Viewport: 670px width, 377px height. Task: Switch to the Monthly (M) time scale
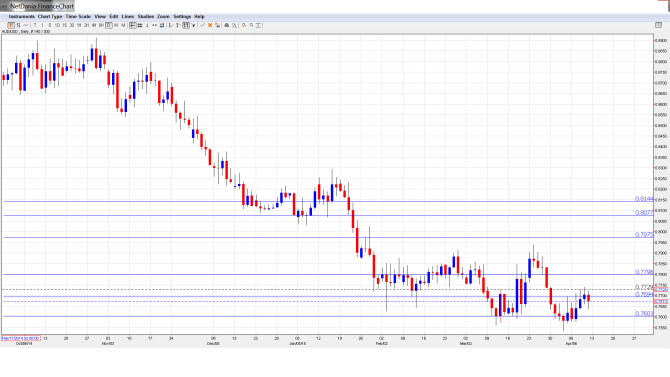[x=123, y=26]
